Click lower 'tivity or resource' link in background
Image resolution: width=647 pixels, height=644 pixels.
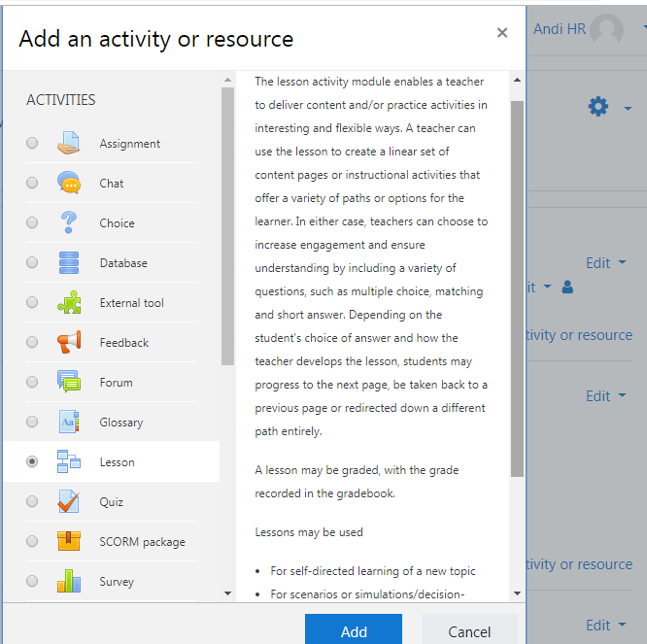579,564
